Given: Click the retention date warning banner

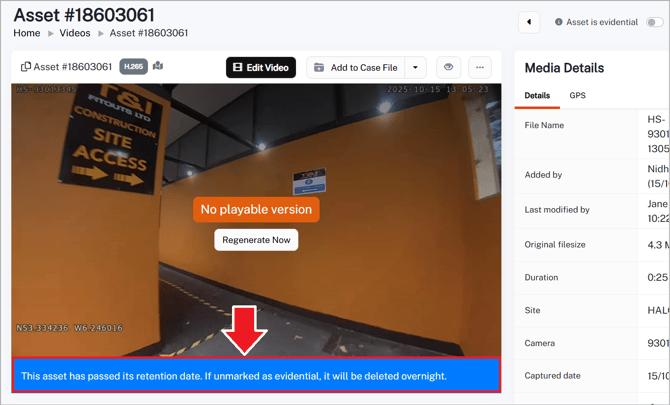Looking at the screenshot, I should [256, 376].
